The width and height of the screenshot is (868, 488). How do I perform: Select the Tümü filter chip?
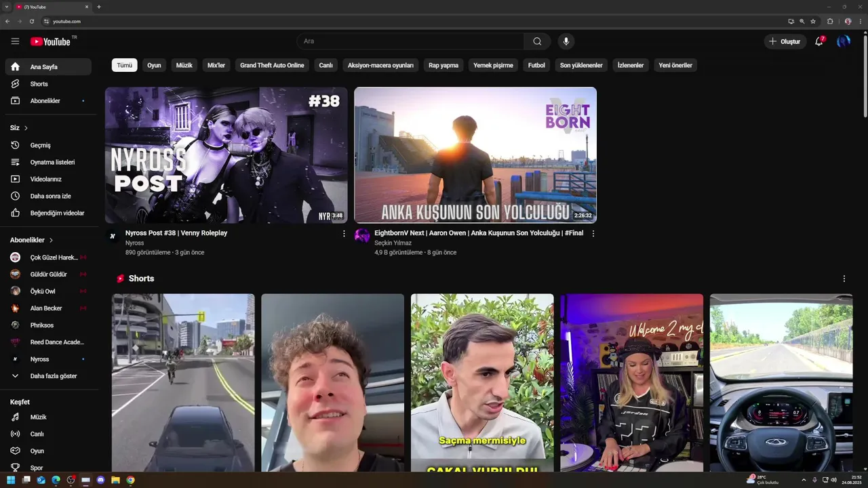tap(125, 65)
